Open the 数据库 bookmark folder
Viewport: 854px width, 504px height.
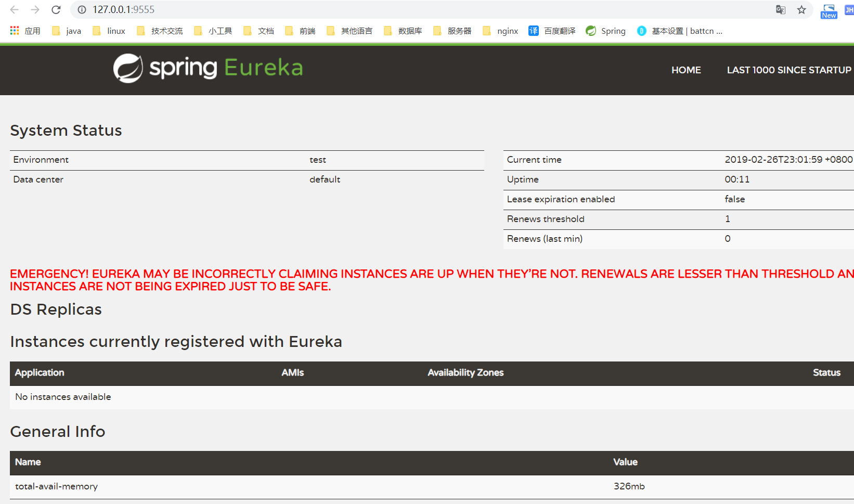pyautogui.click(x=403, y=31)
